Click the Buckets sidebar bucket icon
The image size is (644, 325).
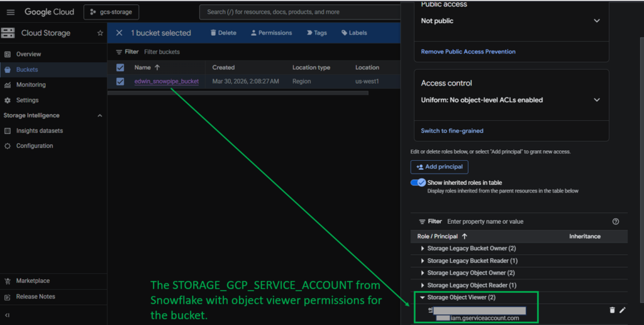tap(8, 70)
